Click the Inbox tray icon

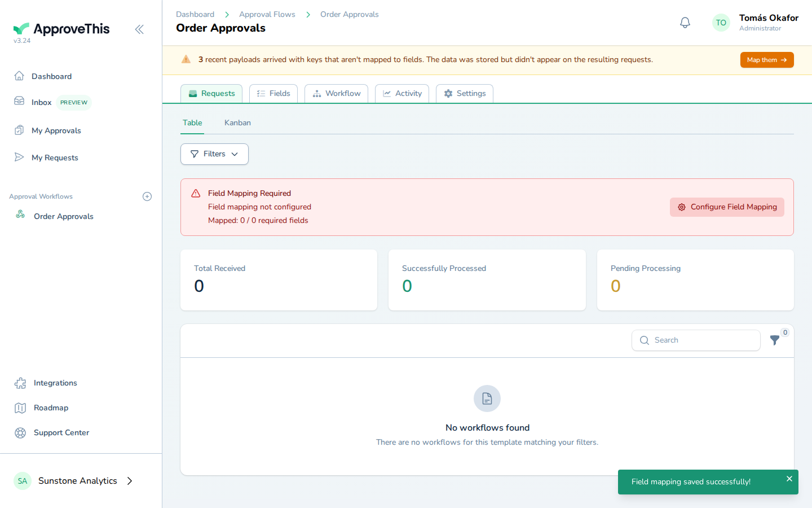pyautogui.click(x=19, y=101)
